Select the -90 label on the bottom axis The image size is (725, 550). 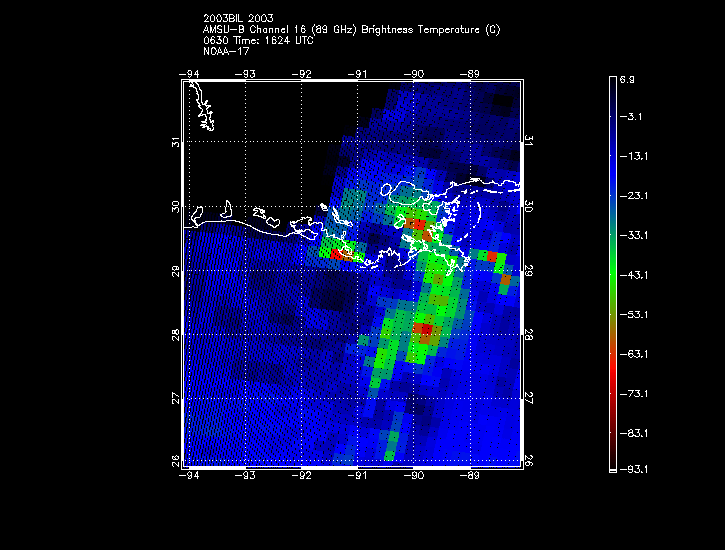tap(414, 476)
